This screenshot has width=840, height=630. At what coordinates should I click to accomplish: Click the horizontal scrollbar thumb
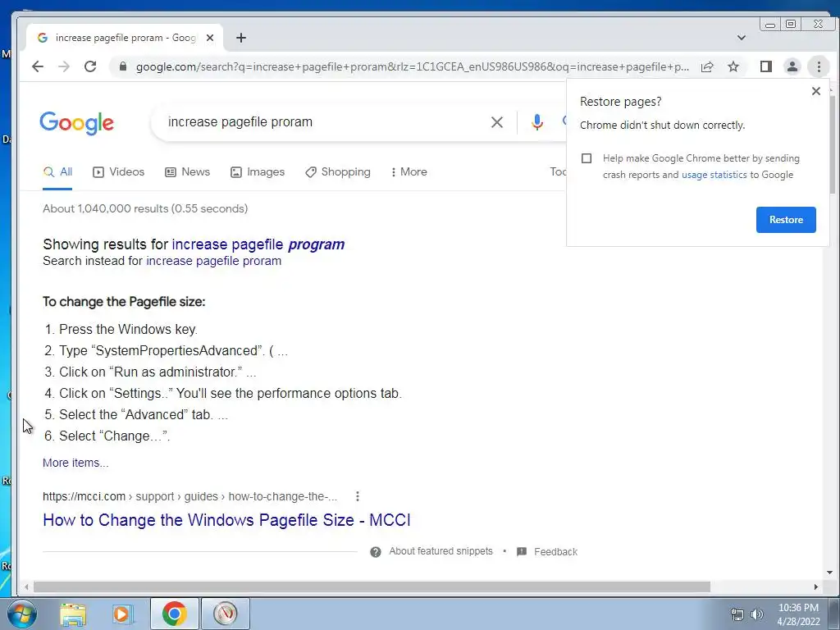[x=372, y=587]
